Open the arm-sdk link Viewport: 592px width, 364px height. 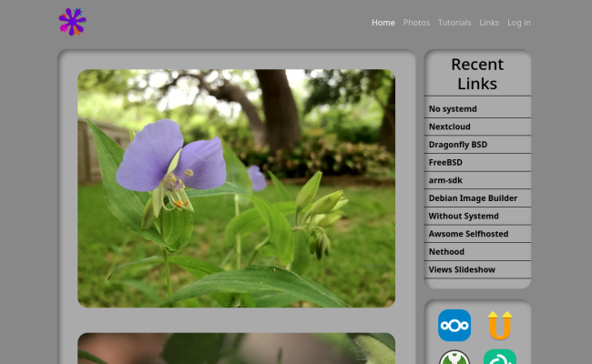coord(445,180)
